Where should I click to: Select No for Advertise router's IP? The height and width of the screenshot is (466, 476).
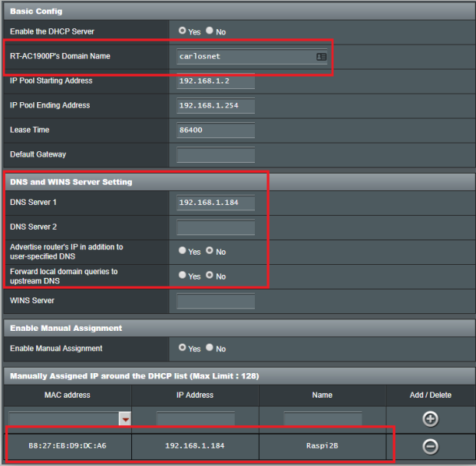(x=210, y=250)
